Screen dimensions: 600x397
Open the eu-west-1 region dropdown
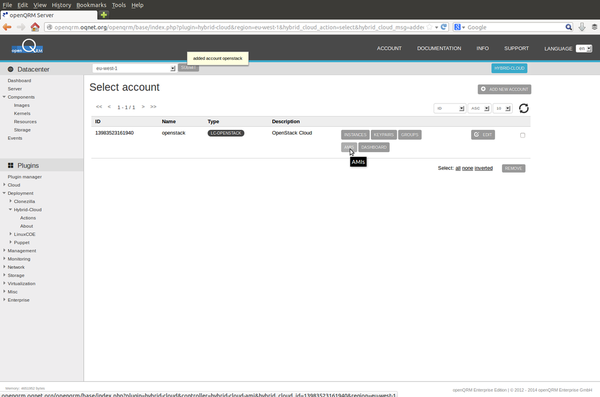pyautogui.click(x=134, y=68)
